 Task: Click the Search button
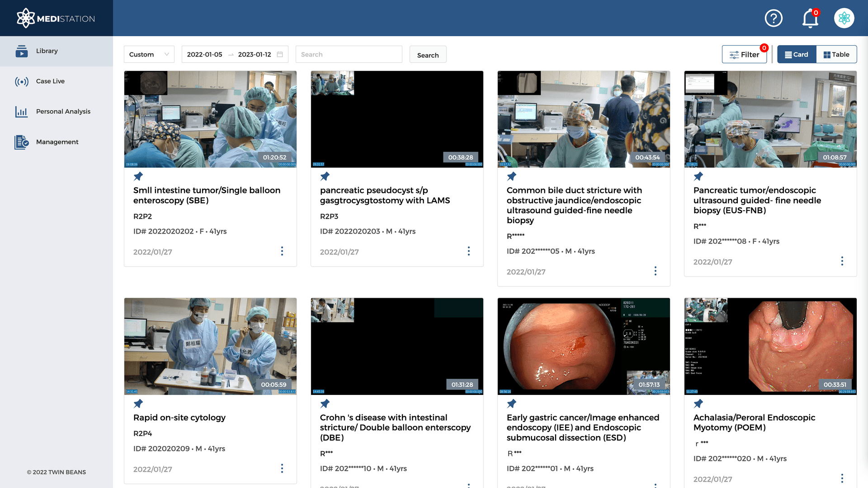[x=428, y=54]
